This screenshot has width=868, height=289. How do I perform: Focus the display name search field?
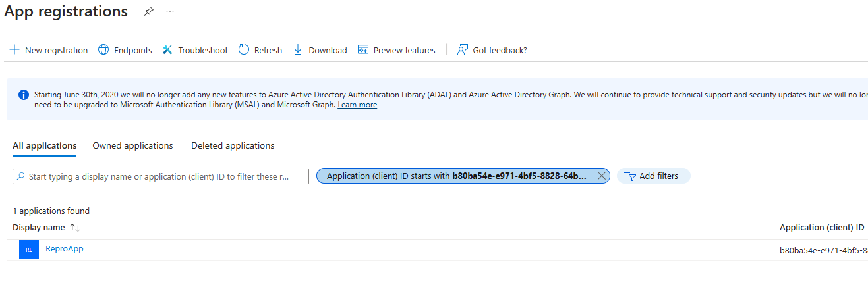[x=161, y=176]
